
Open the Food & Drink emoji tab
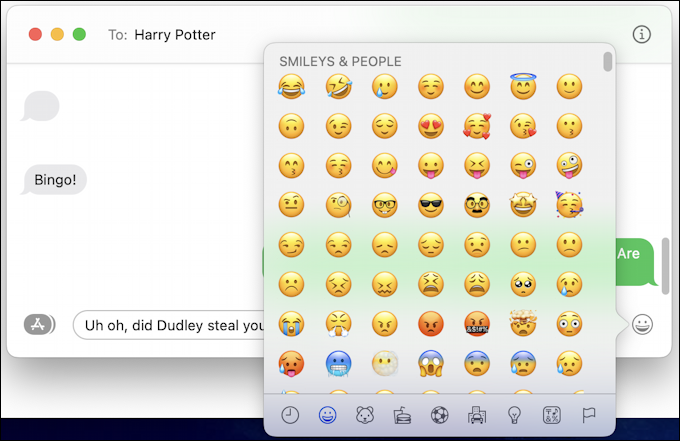pyautogui.click(x=402, y=415)
